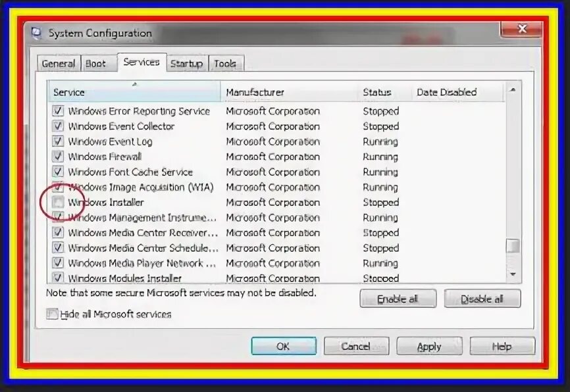Open Help for System Configuration
The image size is (570, 392).
(x=502, y=346)
